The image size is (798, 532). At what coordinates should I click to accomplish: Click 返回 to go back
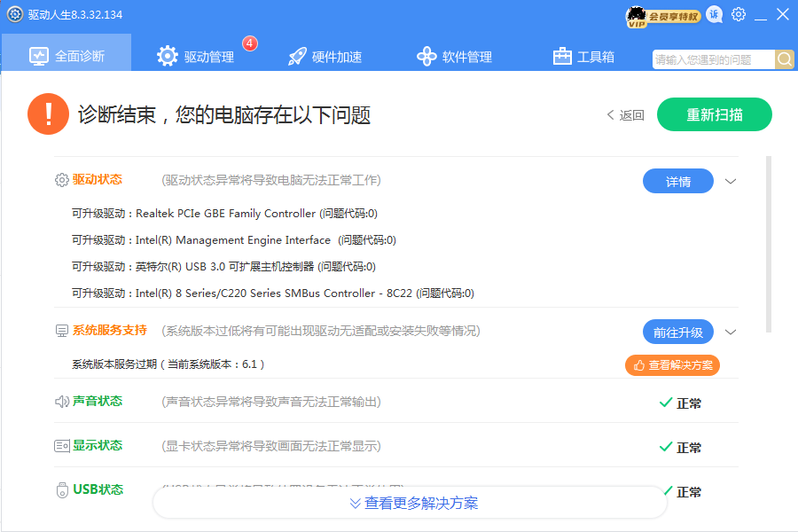click(x=625, y=115)
